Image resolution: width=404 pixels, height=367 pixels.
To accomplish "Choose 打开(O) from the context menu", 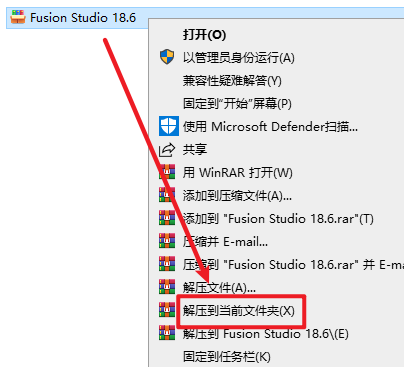I will click(204, 35).
